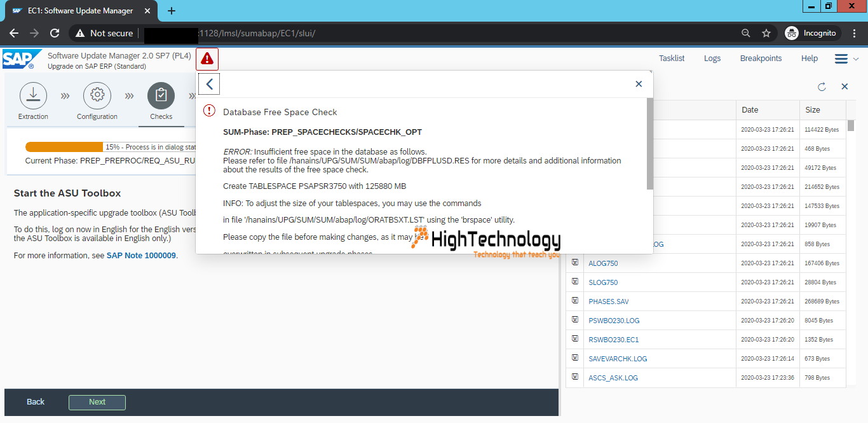
Task: Click the save icon beside ASCS_ASK.LOG
Action: 575,377
